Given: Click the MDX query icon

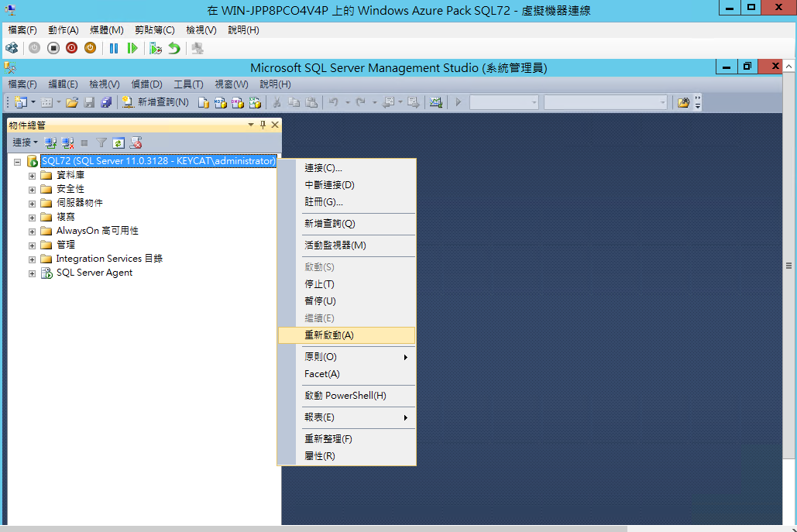Looking at the screenshot, I should [x=221, y=103].
